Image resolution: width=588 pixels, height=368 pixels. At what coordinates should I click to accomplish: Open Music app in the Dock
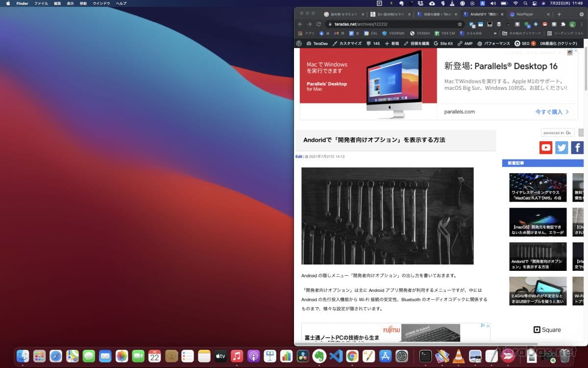237,356
